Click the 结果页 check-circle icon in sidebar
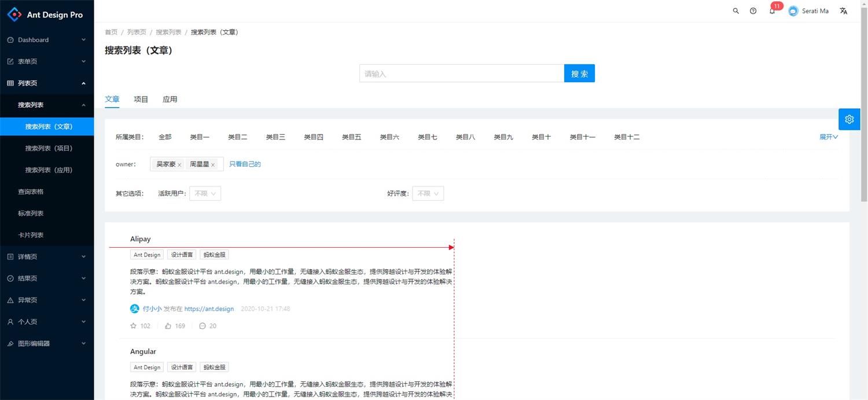868x400 pixels. [10, 278]
